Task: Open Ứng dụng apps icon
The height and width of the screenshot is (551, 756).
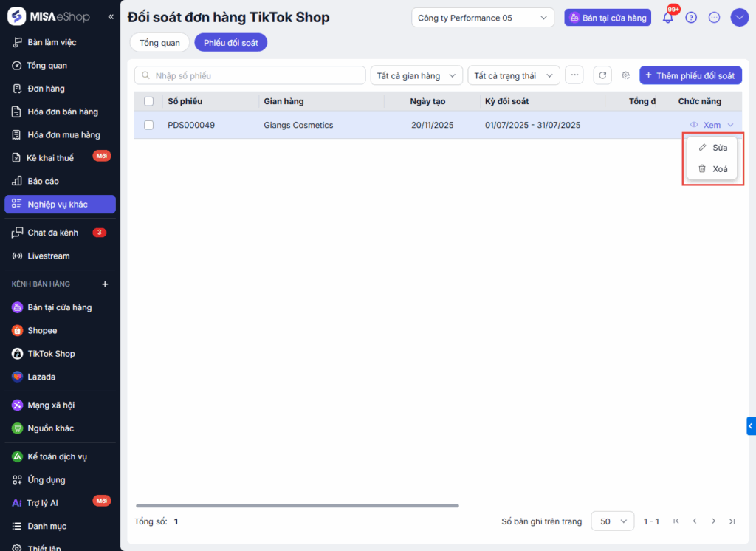Action: pyautogui.click(x=18, y=479)
